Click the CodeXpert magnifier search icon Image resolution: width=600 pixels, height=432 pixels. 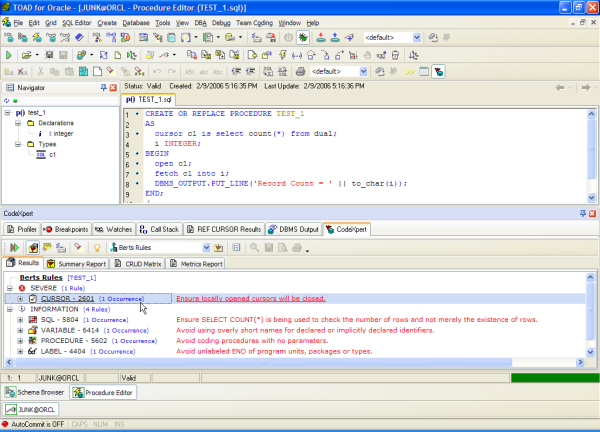(254, 248)
